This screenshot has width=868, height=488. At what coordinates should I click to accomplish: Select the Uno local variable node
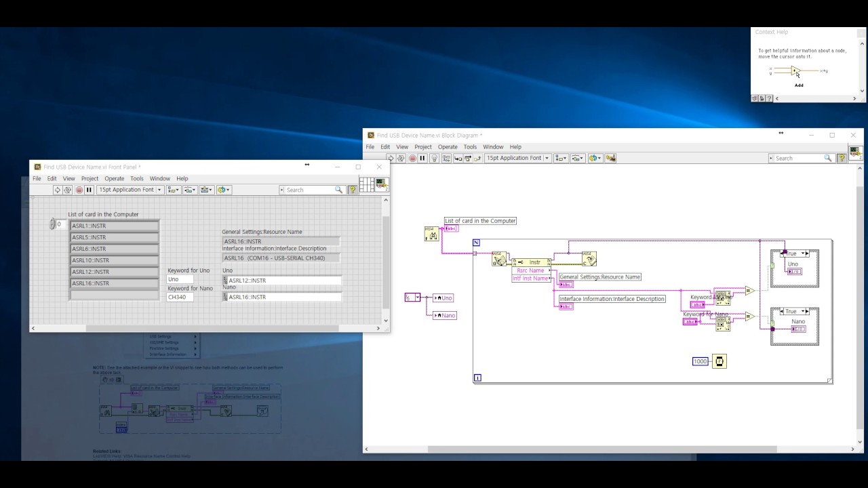443,298
